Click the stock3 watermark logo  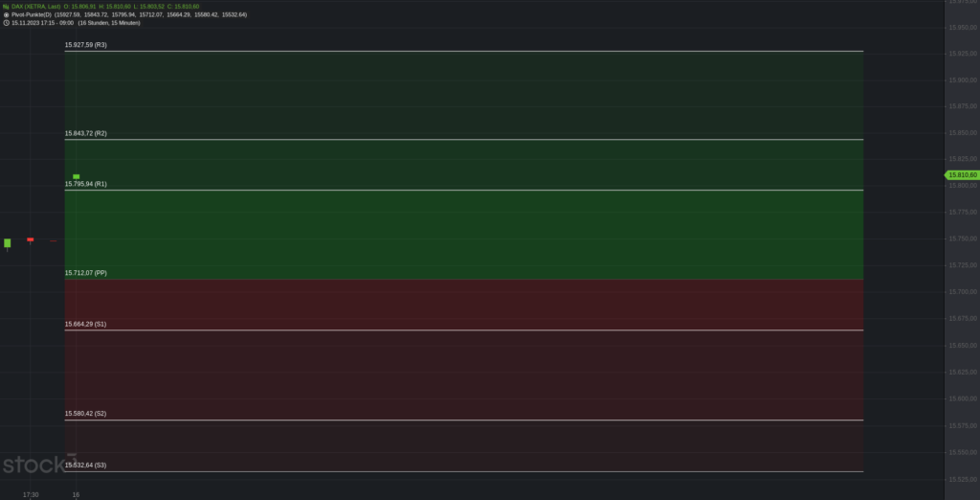pos(38,465)
